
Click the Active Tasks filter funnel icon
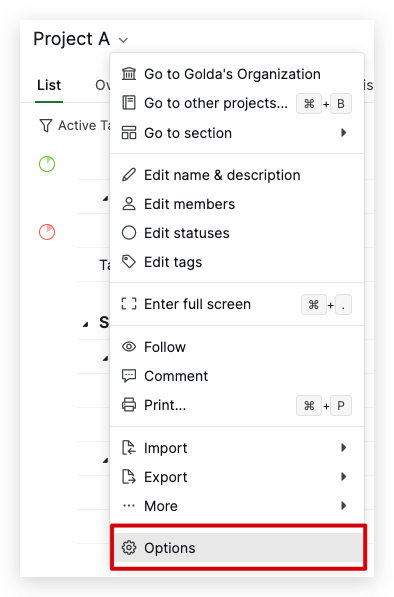click(46, 125)
